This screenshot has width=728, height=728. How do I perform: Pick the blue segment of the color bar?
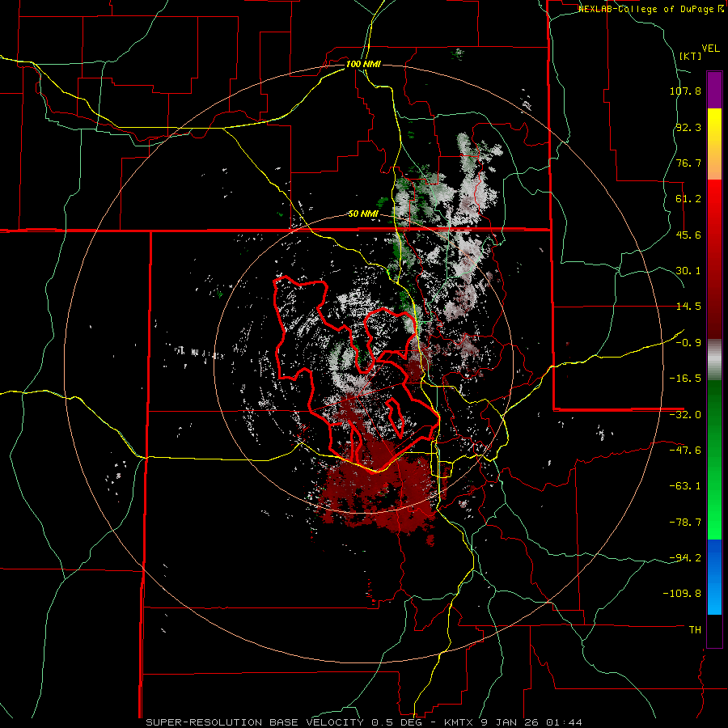click(714, 577)
